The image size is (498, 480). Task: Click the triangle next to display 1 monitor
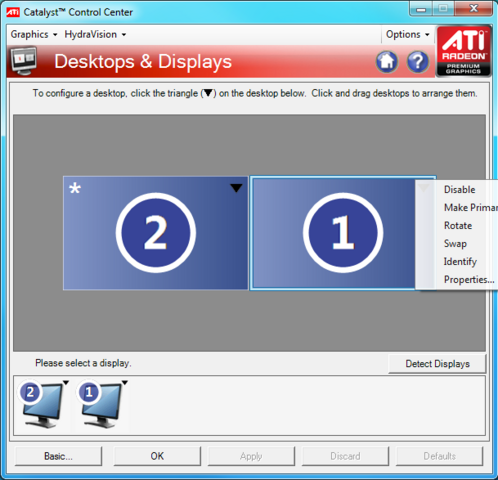click(125, 383)
